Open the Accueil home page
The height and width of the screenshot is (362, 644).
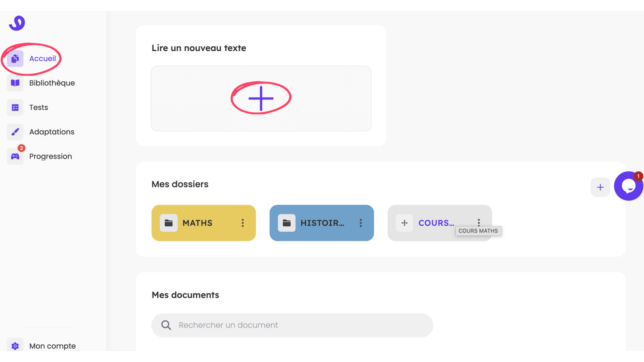(x=42, y=59)
